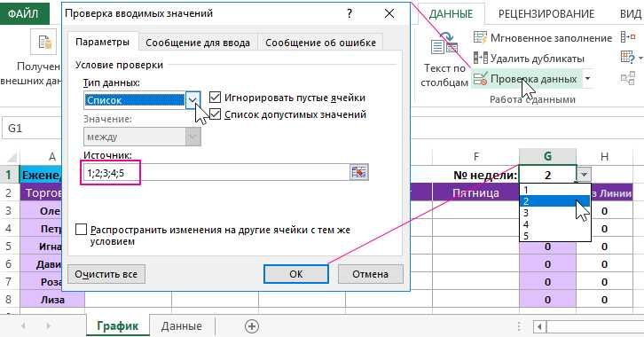Screen dimensions: 644x337
Task: Click the Мгновенное заполнение icon
Action: (480, 38)
